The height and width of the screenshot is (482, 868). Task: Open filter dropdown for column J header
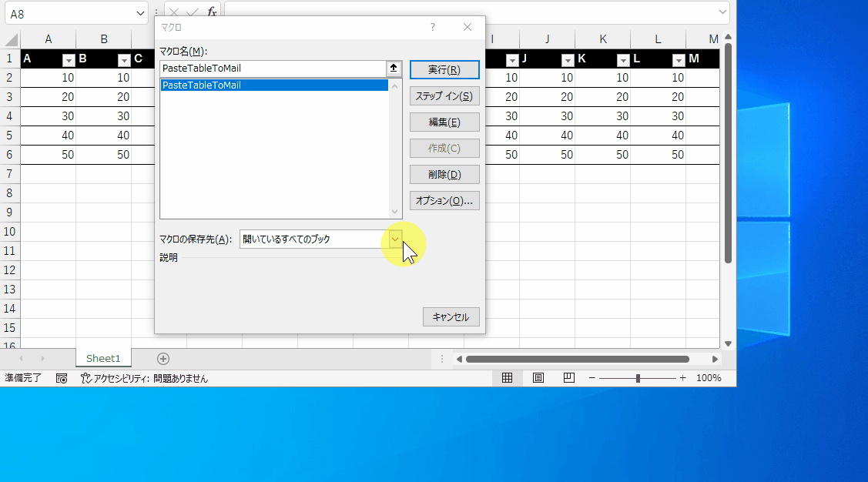(x=568, y=60)
